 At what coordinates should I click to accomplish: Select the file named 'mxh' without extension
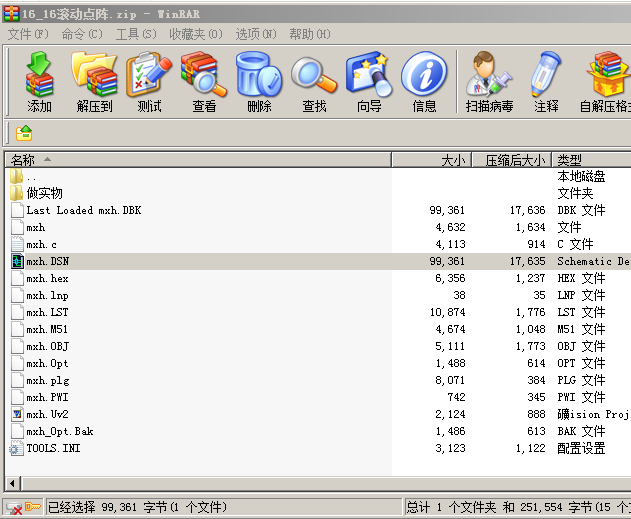(x=36, y=227)
